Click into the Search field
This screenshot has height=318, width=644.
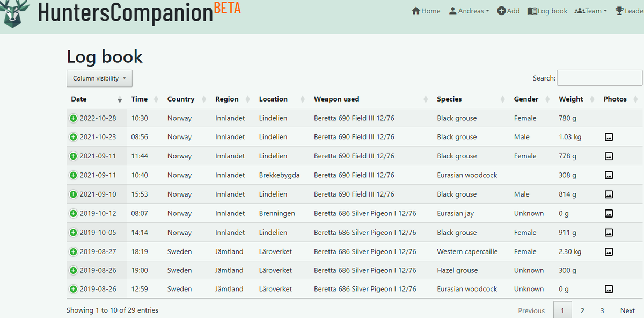[x=599, y=78]
